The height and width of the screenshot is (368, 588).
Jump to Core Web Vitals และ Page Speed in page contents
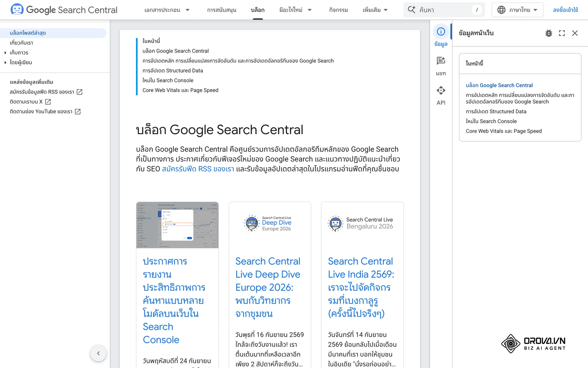[180, 90]
